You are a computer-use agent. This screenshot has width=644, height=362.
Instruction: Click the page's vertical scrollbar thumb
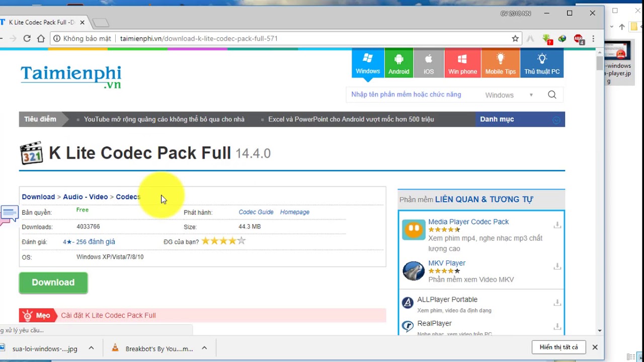click(599, 63)
